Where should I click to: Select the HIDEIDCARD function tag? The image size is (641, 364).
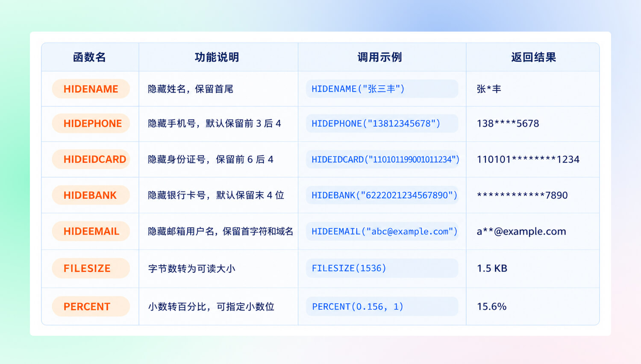[x=91, y=159]
